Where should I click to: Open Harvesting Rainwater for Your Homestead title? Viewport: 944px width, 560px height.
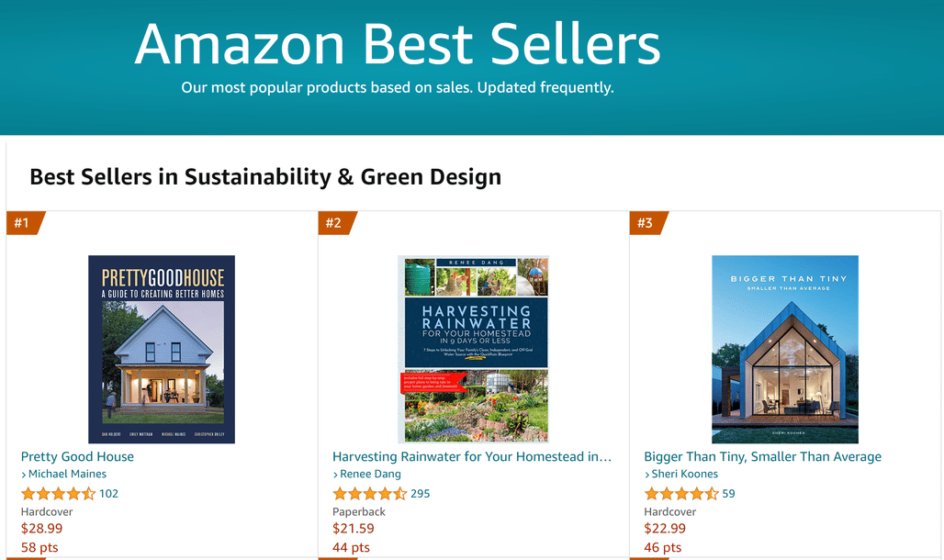point(472,456)
